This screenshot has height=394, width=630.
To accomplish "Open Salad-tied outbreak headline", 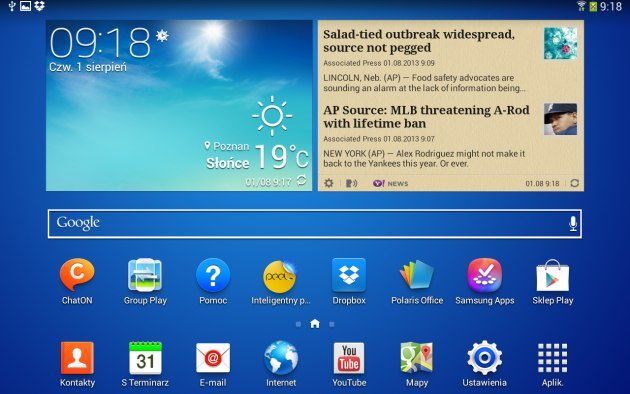I will click(x=419, y=41).
